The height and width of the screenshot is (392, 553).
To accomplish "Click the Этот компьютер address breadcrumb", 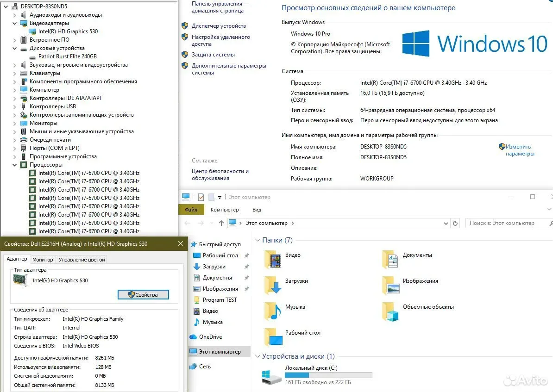I will (x=266, y=223).
